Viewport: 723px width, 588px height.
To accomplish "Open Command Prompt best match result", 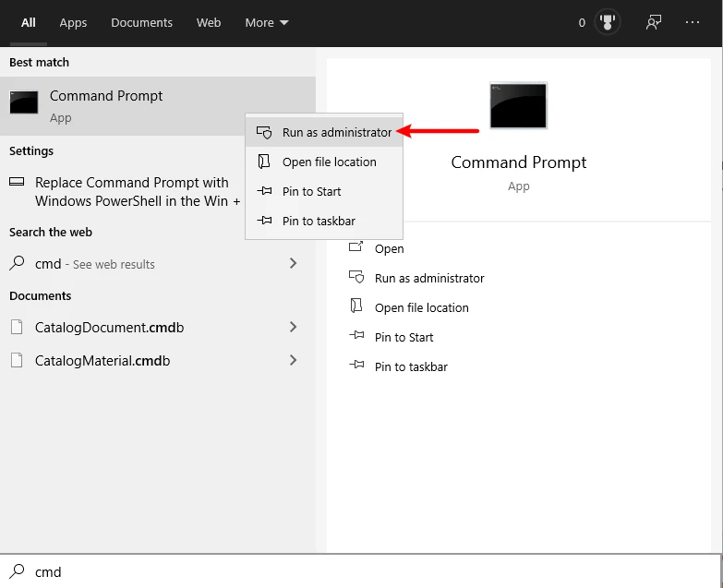I will pos(158,106).
